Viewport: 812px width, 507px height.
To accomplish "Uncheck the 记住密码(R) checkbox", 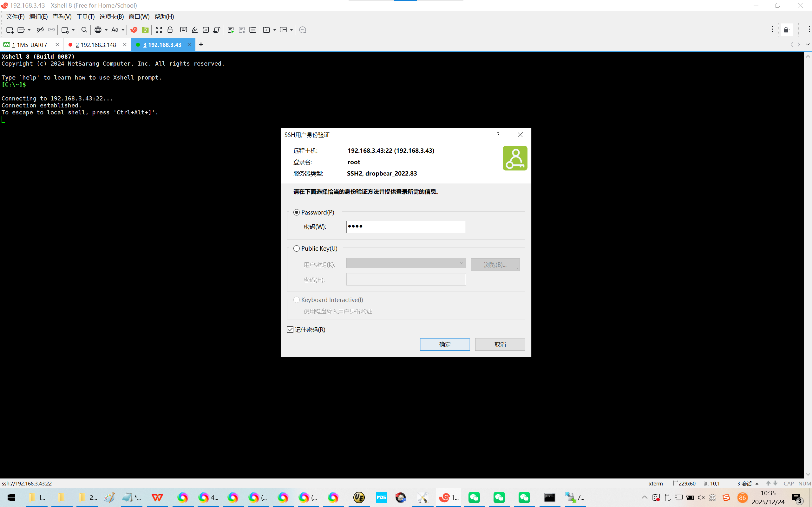I will point(290,330).
